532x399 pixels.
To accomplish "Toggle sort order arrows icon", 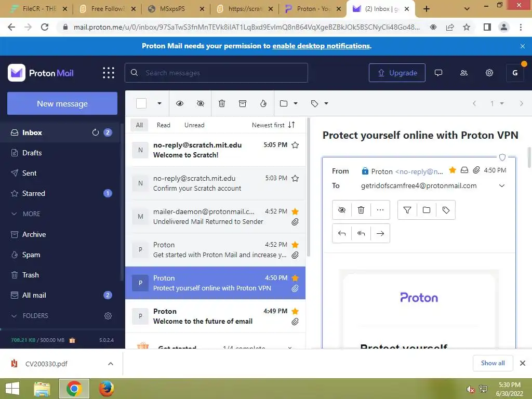I will [291, 125].
